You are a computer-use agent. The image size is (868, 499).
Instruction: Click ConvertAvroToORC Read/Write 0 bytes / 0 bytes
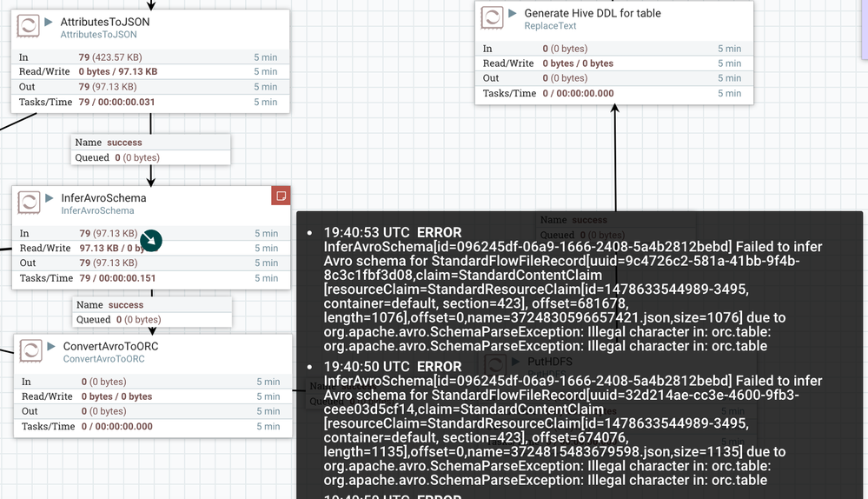click(x=116, y=396)
